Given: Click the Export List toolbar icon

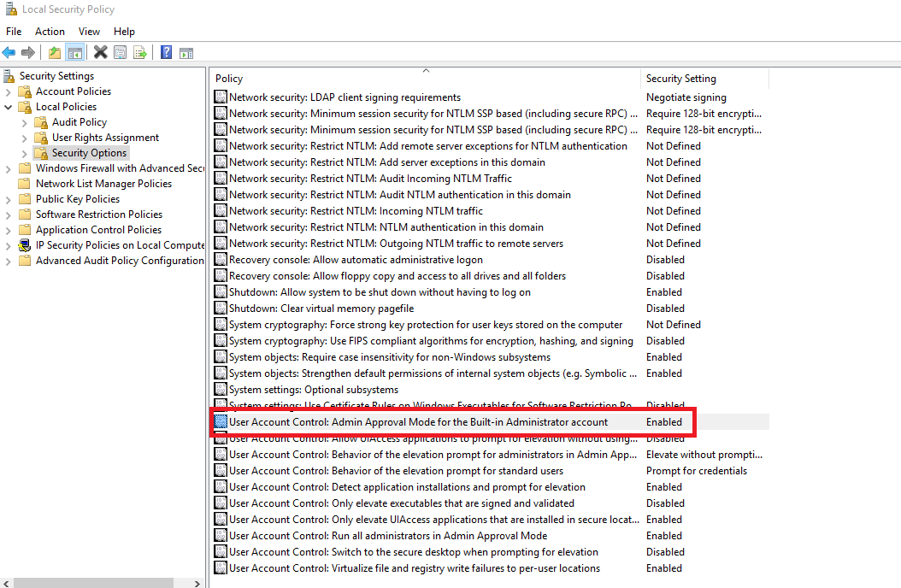Looking at the screenshot, I should (x=139, y=52).
